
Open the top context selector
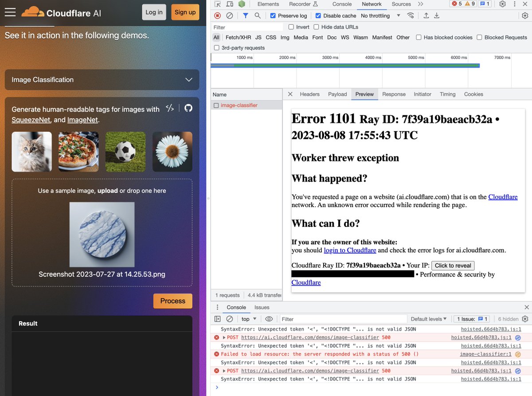[248, 319]
